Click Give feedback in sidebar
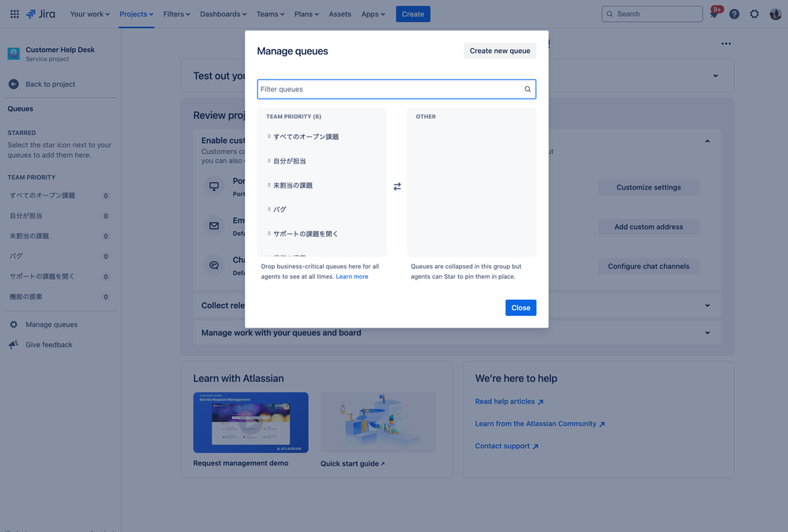Viewport: 788px width, 532px height. 49,345
